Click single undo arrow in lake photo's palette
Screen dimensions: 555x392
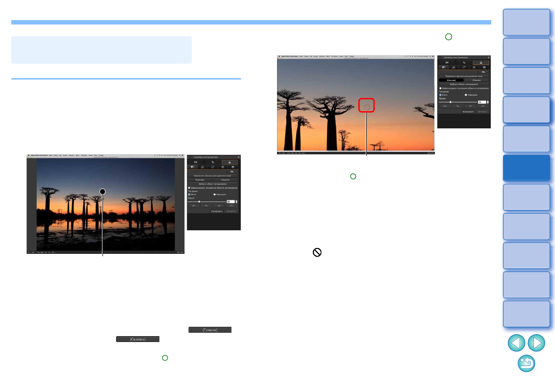point(206,205)
